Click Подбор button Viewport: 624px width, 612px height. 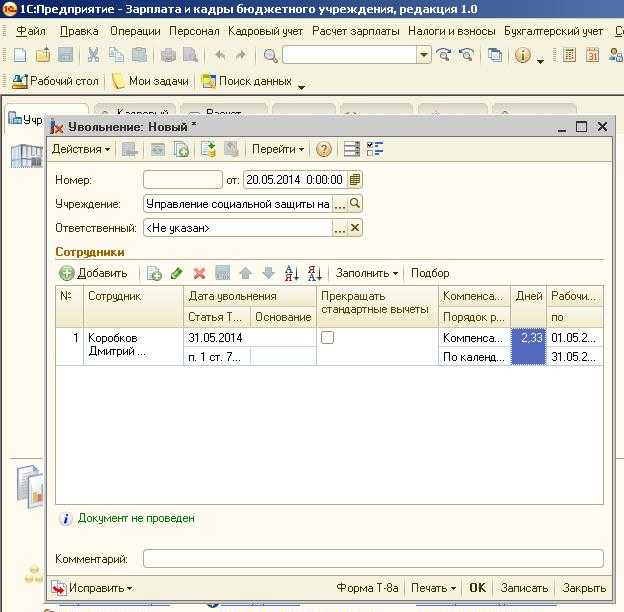point(430,273)
